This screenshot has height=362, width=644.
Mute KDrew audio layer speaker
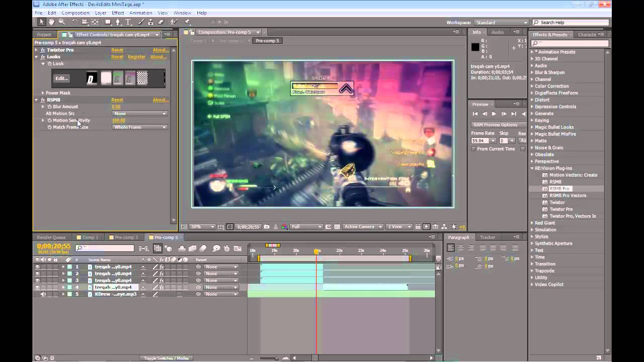(43, 294)
